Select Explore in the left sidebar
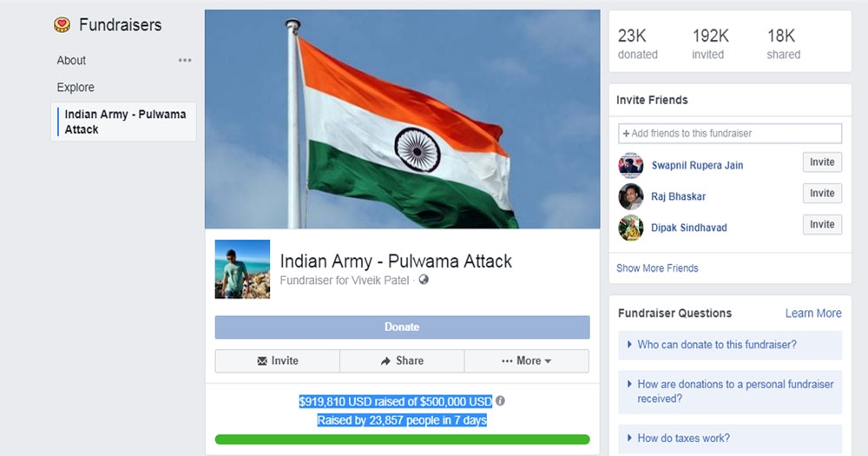 [x=76, y=88]
